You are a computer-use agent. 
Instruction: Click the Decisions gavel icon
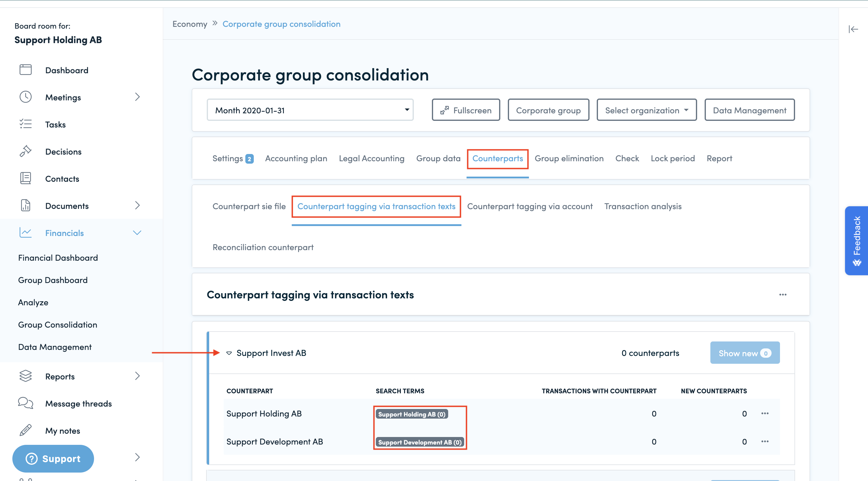pyautogui.click(x=25, y=151)
